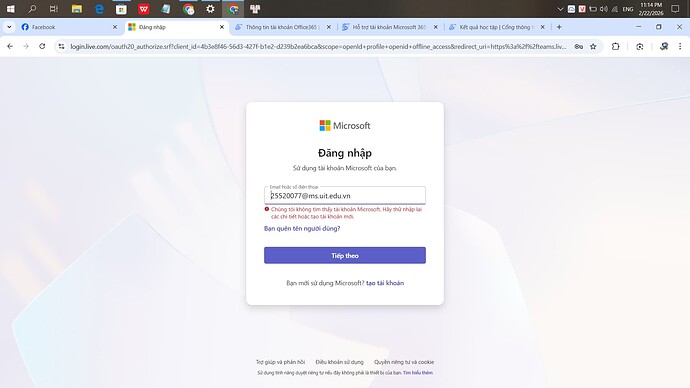Screen dimensions: 690x388
Task: Open 'Trợ giúp và phản hồi' footer link
Action: (280, 362)
